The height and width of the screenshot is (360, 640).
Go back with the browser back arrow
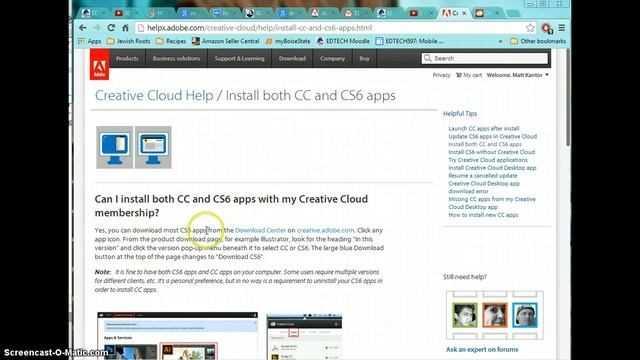[83, 28]
